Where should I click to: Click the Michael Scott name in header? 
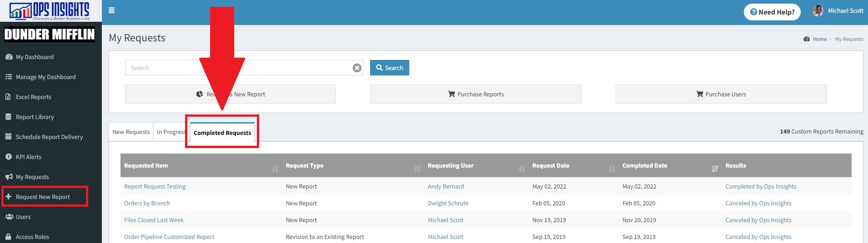845,10
